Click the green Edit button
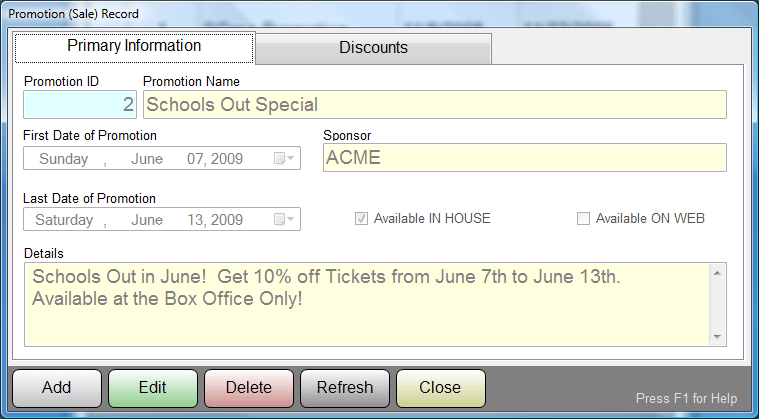This screenshot has height=419, width=759. click(x=152, y=388)
